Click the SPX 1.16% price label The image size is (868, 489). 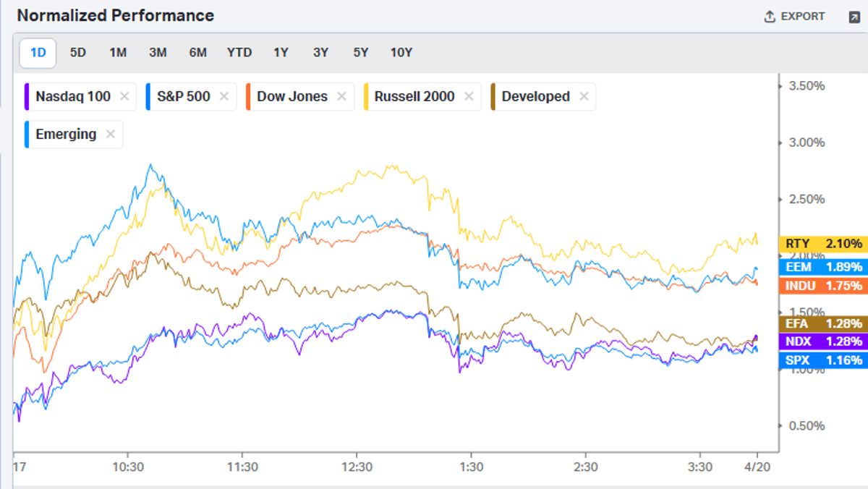pos(822,359)
